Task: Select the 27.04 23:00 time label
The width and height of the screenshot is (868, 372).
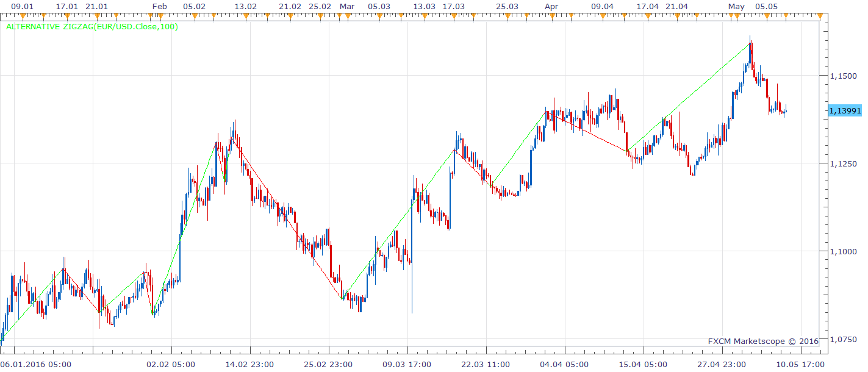Action: tap(722, 364)
